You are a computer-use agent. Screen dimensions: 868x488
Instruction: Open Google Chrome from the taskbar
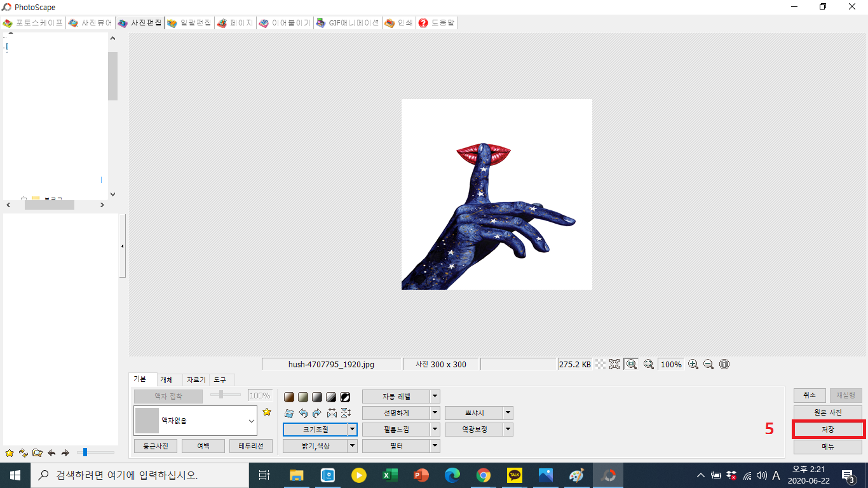click(484, 475)
